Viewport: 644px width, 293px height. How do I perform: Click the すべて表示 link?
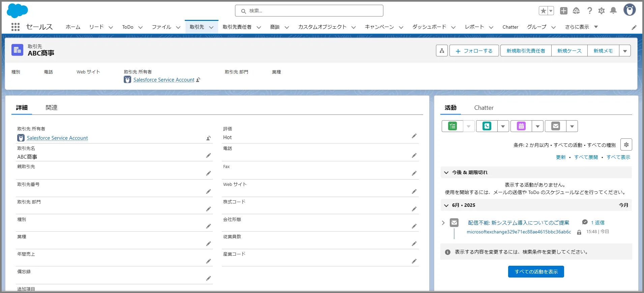(x=618, y=157)
